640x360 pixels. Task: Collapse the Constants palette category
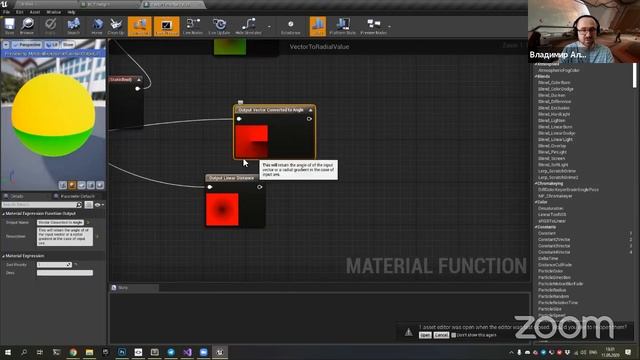(x=536, y=227)
